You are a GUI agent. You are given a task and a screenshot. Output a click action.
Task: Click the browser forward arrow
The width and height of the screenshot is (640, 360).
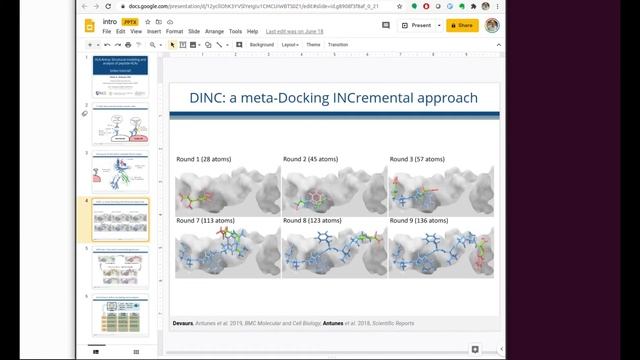96,6
